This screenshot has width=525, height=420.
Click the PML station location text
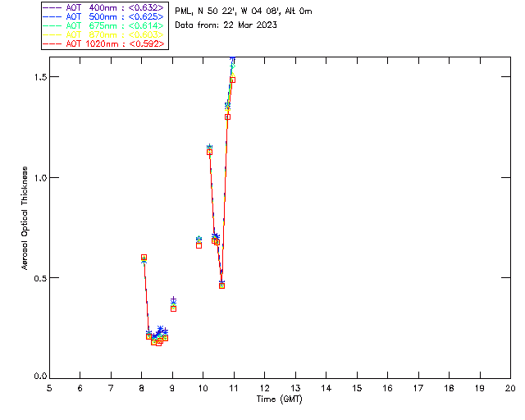tap(244, 11)
